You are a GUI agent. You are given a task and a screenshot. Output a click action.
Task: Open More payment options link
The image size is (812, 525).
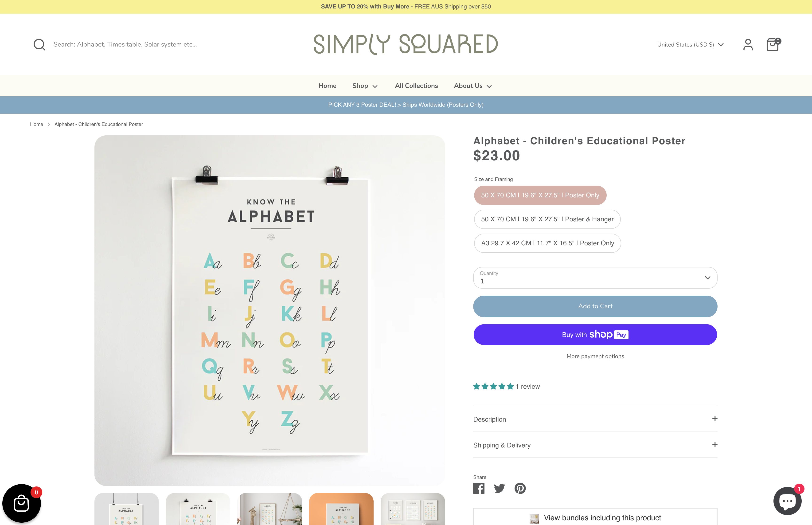click(595, 356)
